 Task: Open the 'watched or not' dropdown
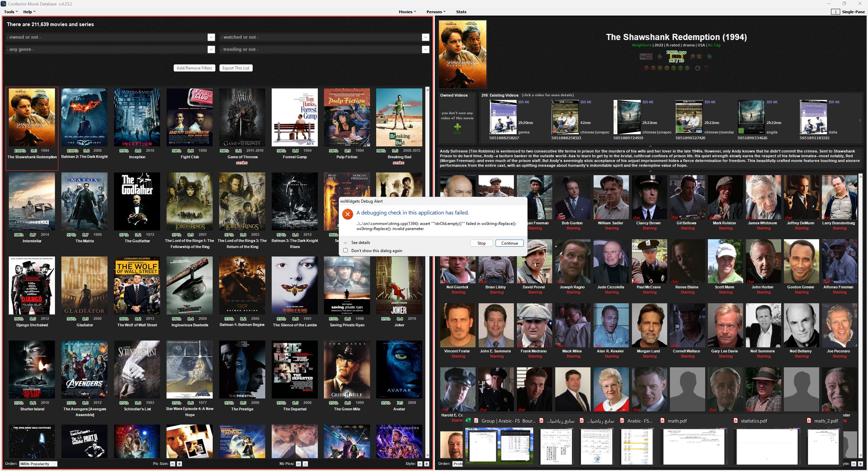click(325, 37)
